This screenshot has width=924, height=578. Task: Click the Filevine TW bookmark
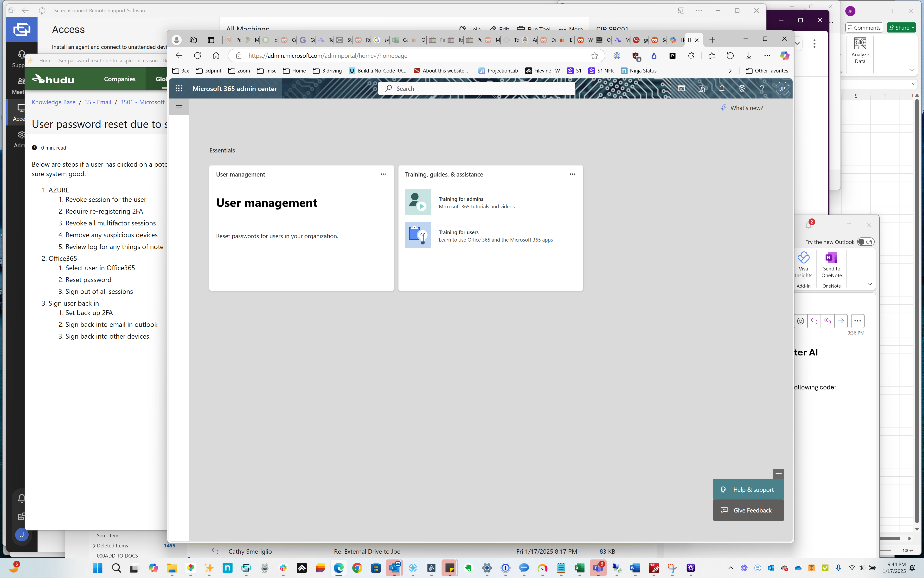click(543, 71)
